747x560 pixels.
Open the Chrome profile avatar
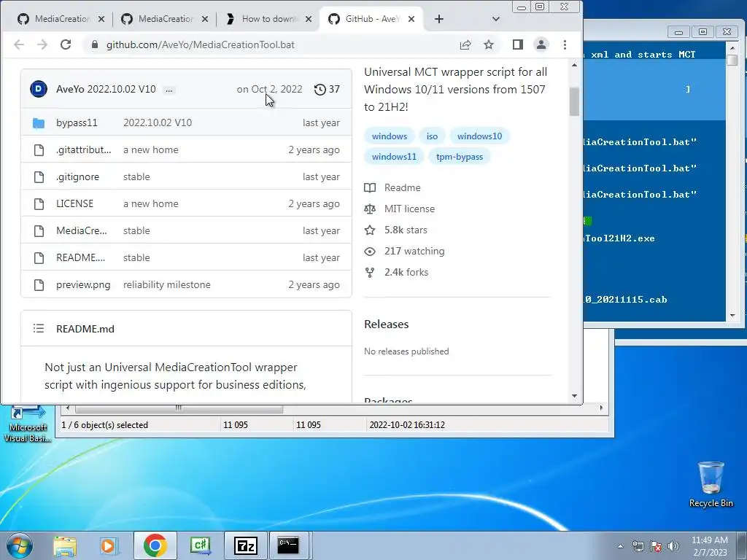pyautogui.click(x=541, y=44)
